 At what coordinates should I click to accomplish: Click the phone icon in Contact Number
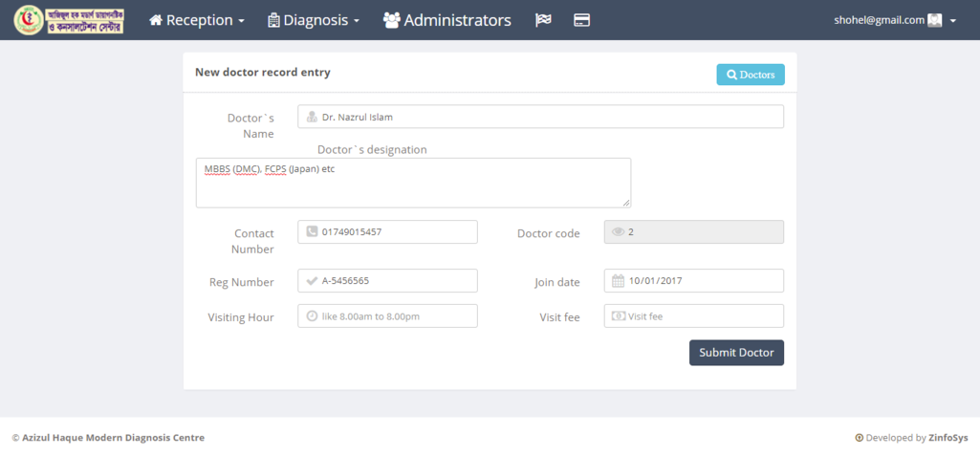click(x=312, y=231)
